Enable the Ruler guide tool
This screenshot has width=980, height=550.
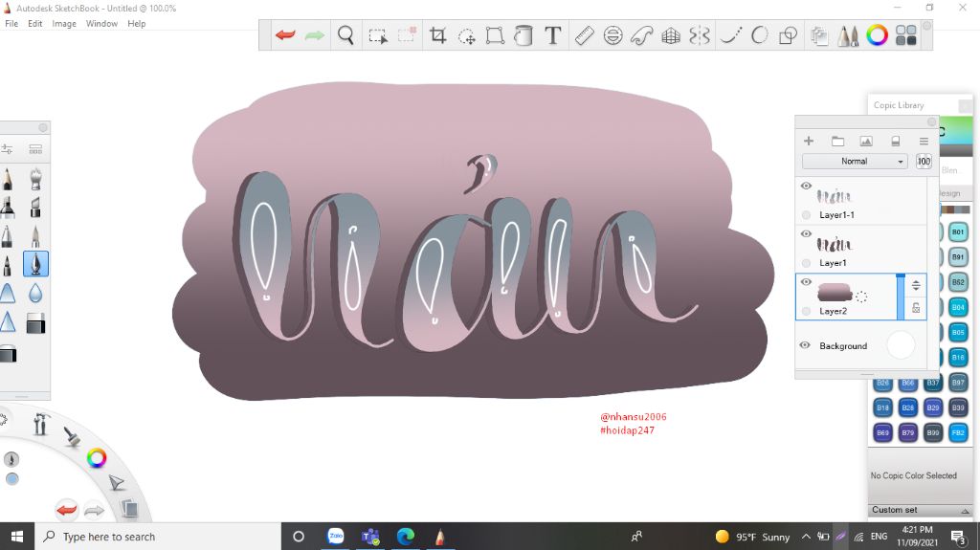584,35
